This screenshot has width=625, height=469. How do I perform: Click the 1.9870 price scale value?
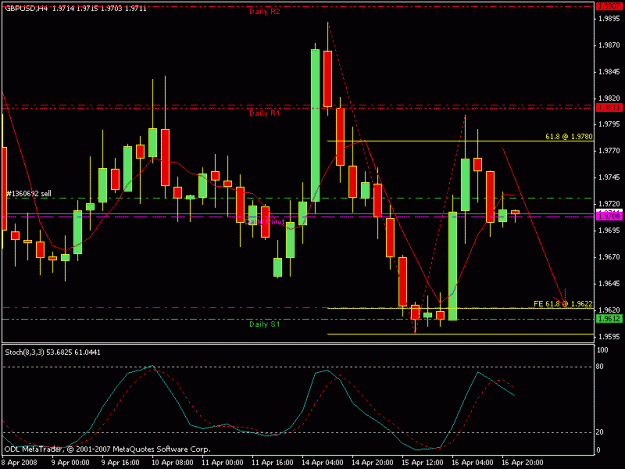coord(609,45)
